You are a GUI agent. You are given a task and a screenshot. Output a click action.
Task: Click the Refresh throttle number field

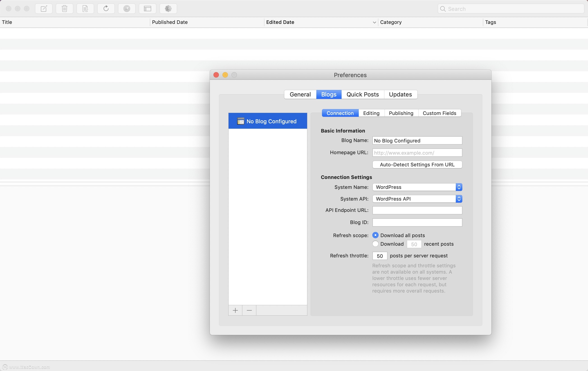click(380, 256)
